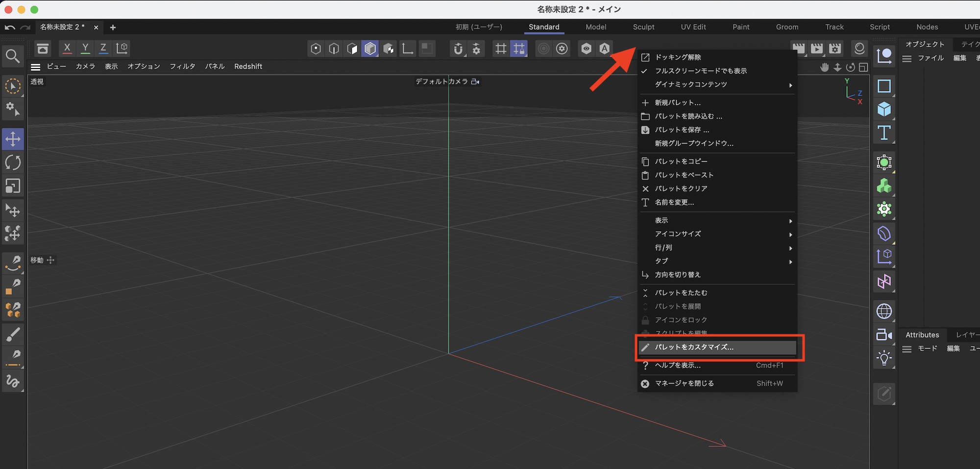
Task: Uncheck フルスクリーンモードでも表示 option
Action: point(701,71)
